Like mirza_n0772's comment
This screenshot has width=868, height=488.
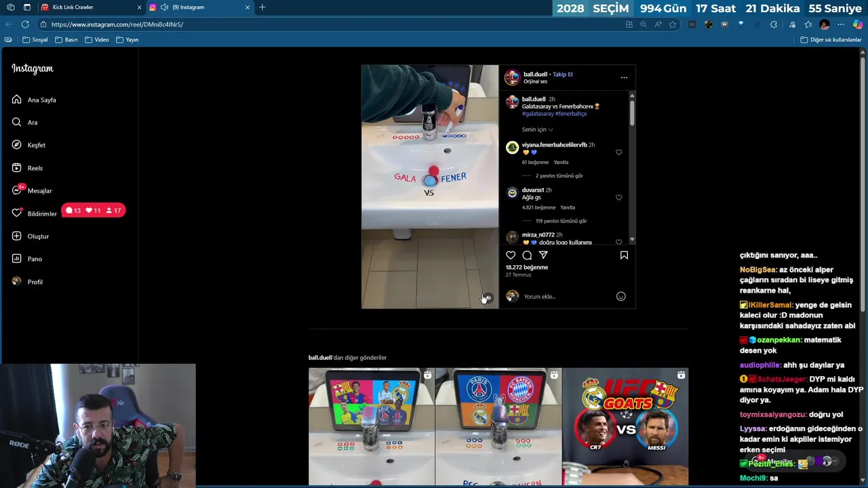coord(618,242)
